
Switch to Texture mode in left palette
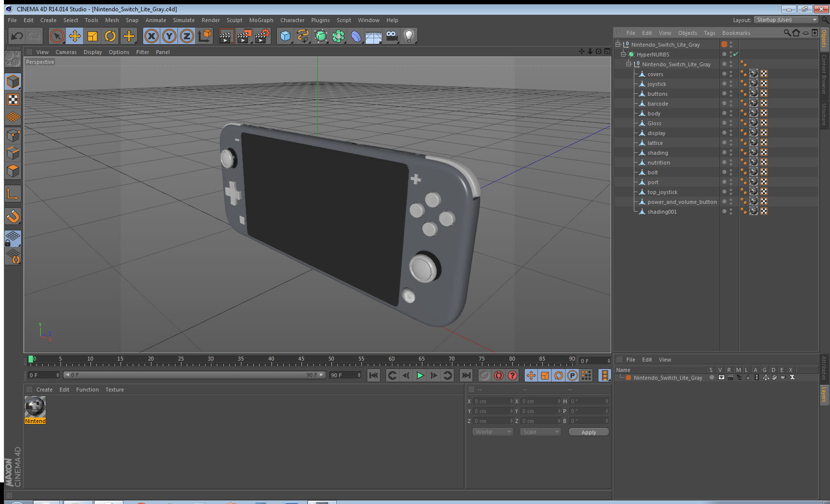tap(13, 100)
